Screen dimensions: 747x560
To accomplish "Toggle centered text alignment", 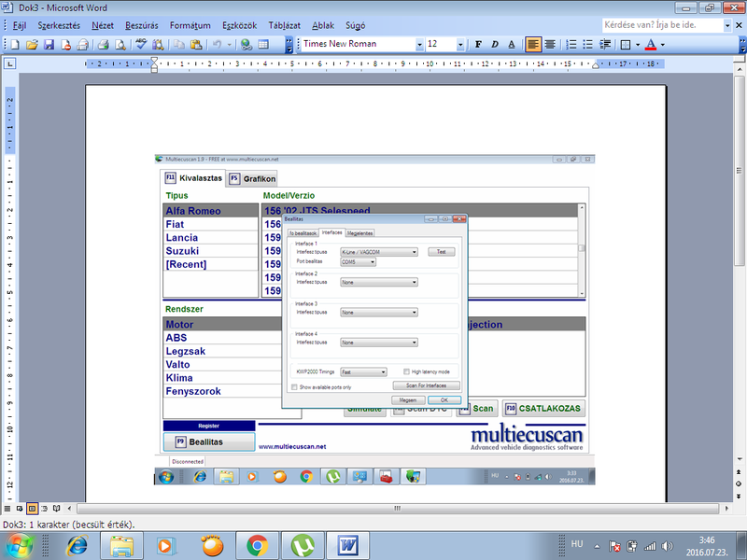I will click(550, 45).
